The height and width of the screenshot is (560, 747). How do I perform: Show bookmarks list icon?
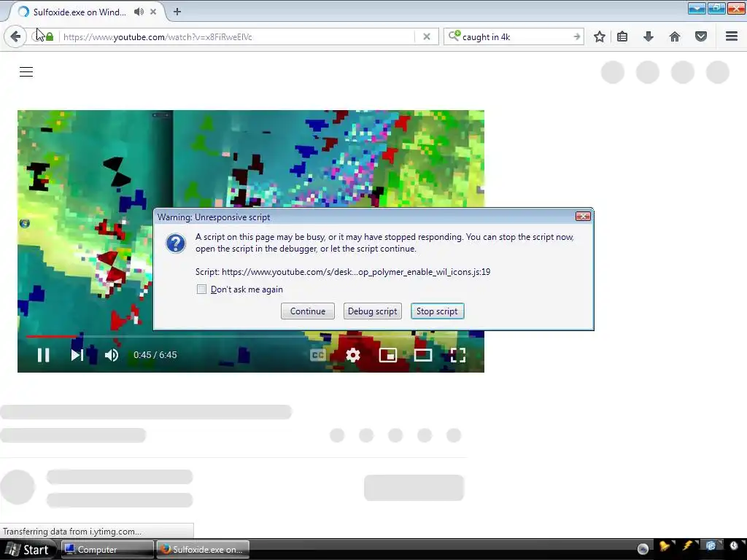coord(622,36)
